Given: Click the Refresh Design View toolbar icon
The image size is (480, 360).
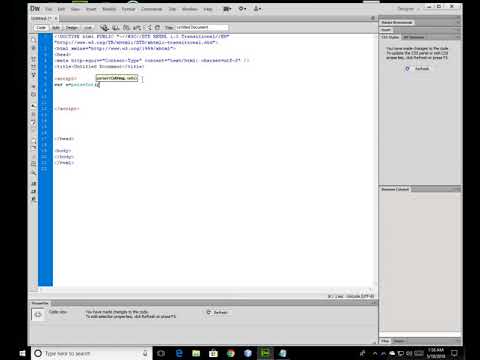Looking at the screenshot, I should [x=157, y=28].
